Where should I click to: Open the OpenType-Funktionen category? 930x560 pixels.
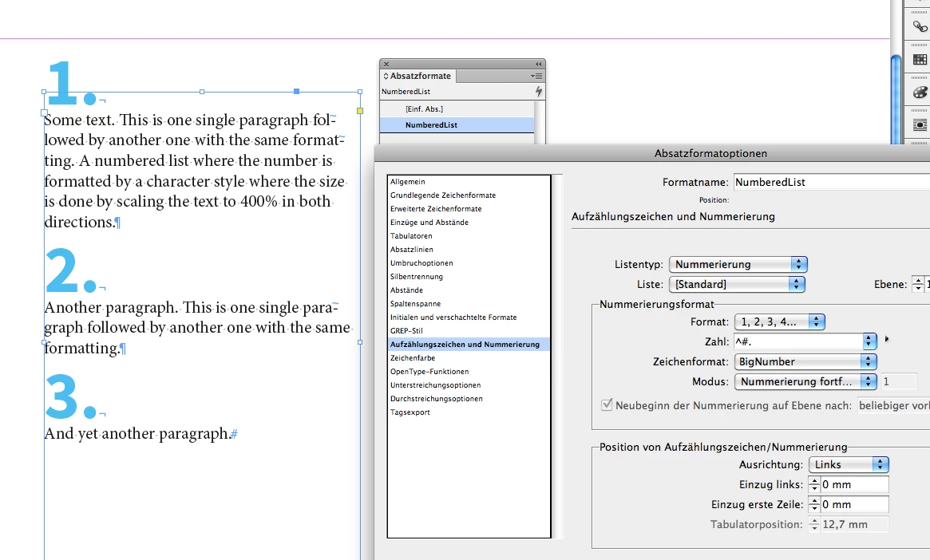pyautogui.click(x=469, y=372)
